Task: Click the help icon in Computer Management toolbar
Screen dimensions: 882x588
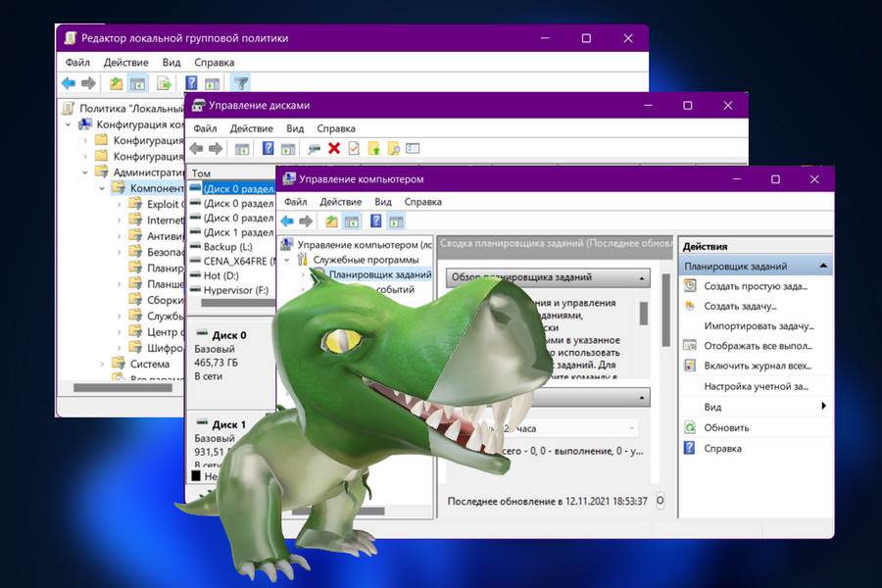Action: [375, 221]
